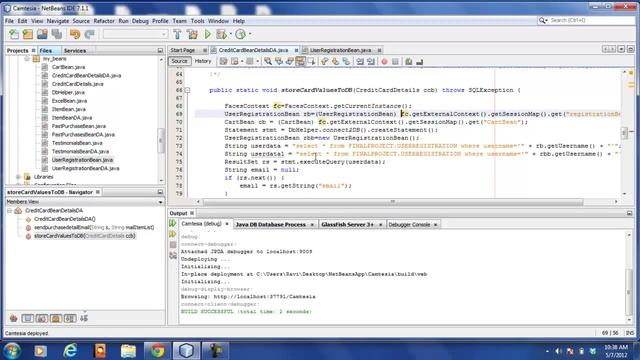The image size is (640, 360).
Task: Click the Comment editor toolbar icon
Action: (409, 62)
